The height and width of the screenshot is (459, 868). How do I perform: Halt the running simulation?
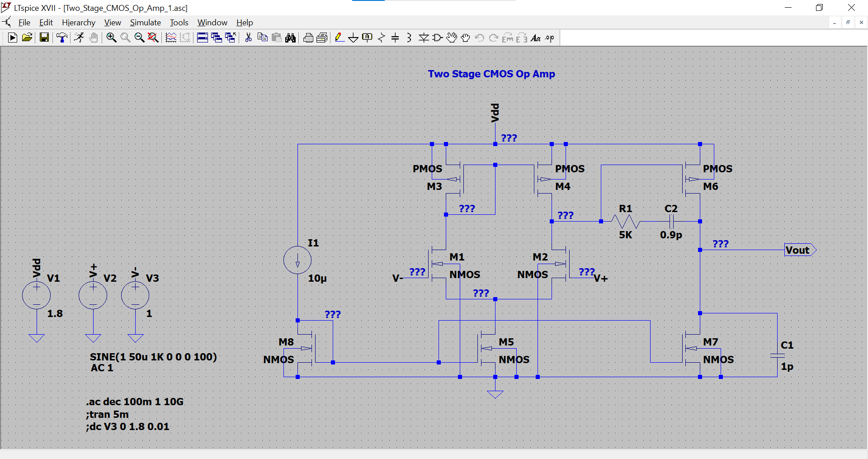pyautogui.click(x=94, y=38)
